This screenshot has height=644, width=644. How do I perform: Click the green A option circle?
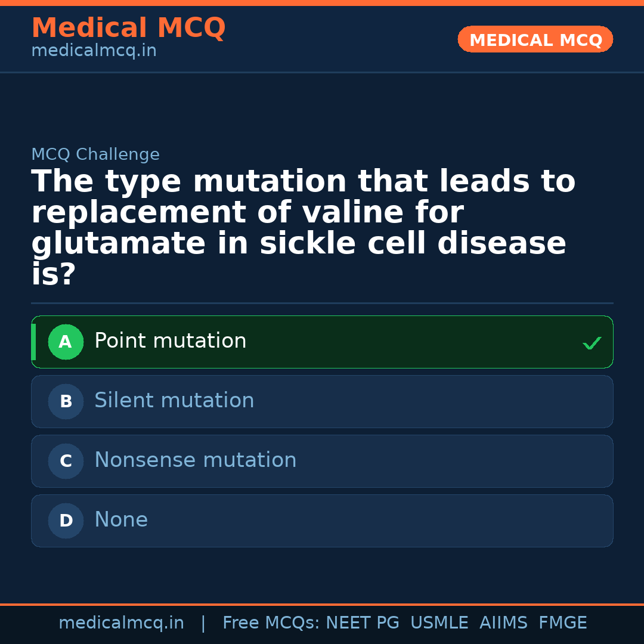coord(66,342)
